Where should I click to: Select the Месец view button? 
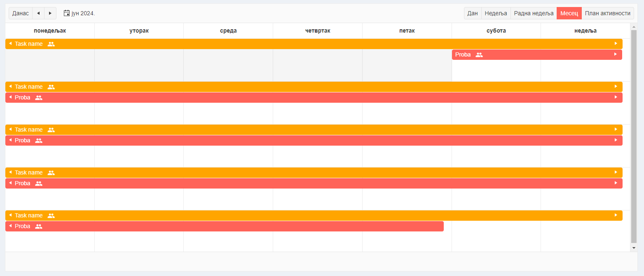[569, 13]
